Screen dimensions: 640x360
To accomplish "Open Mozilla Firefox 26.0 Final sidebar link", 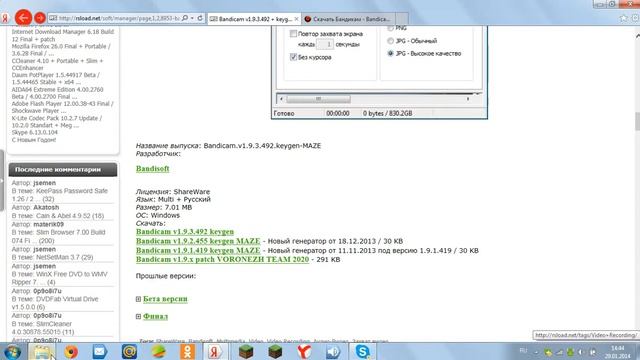I will [61, 50].
